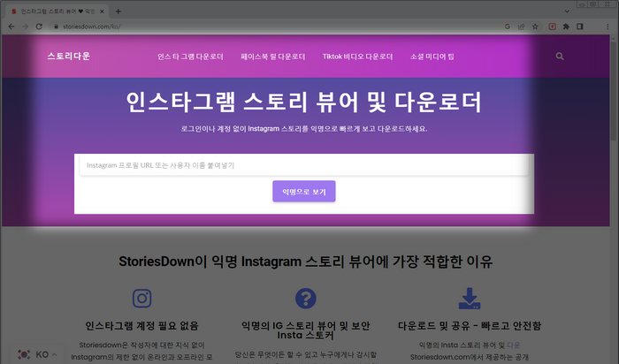Click the padlock icon in address bar
Screen dimensions: 619x364
coord(56,27)
